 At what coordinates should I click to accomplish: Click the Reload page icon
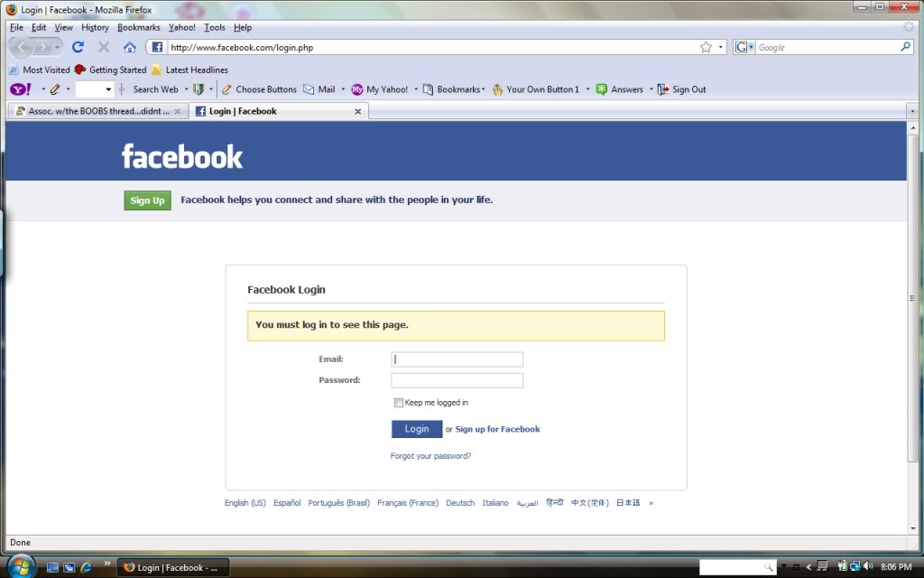pos(78,47)
